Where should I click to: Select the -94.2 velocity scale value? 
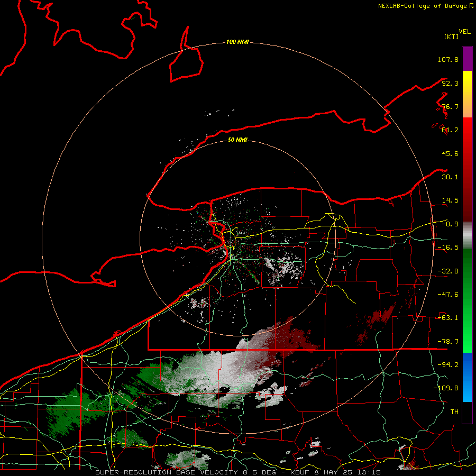tap(448, 365)
